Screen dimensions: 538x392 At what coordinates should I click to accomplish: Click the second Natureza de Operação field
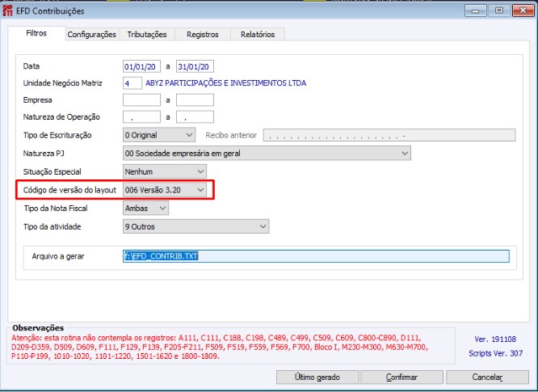pyautogui.click(x=195, y=116)
